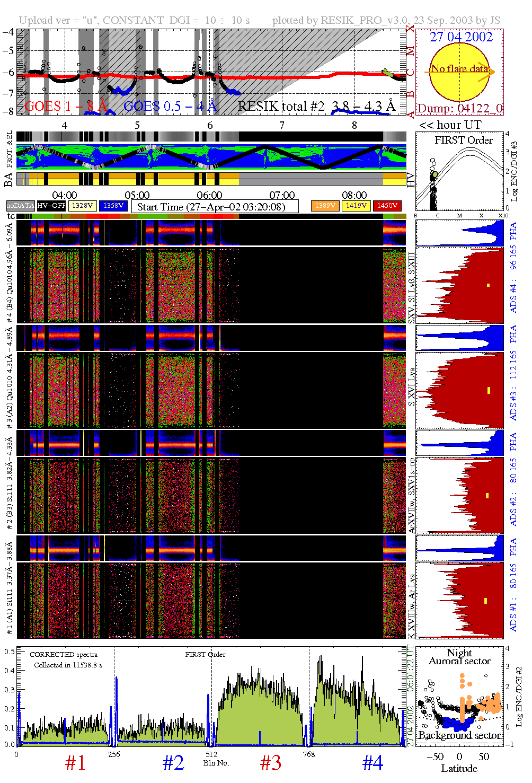
Task: Select the noDATA legend box
Action: tap(20, 206)
